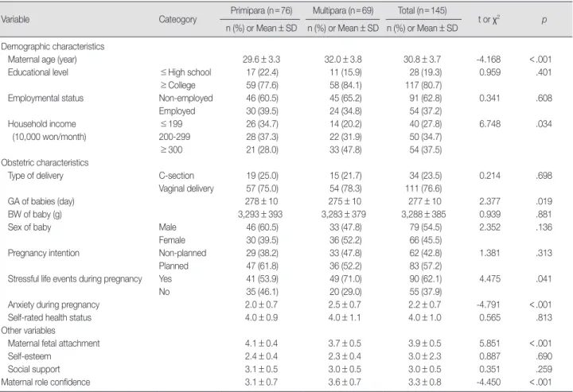Click the "Maternal fetal attachment" row label
The height and width of the screenshot is (392, 573).
[54, 343]
